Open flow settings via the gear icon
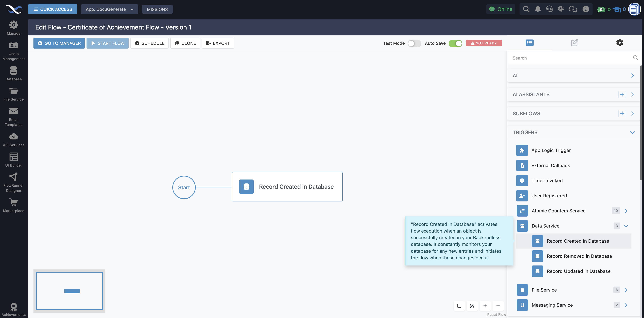 [620, 42]
